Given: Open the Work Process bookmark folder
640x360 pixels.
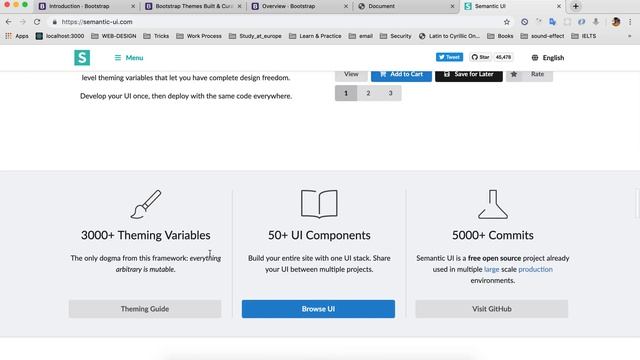Looking at the screenshot, I should (x=199, y=36).
